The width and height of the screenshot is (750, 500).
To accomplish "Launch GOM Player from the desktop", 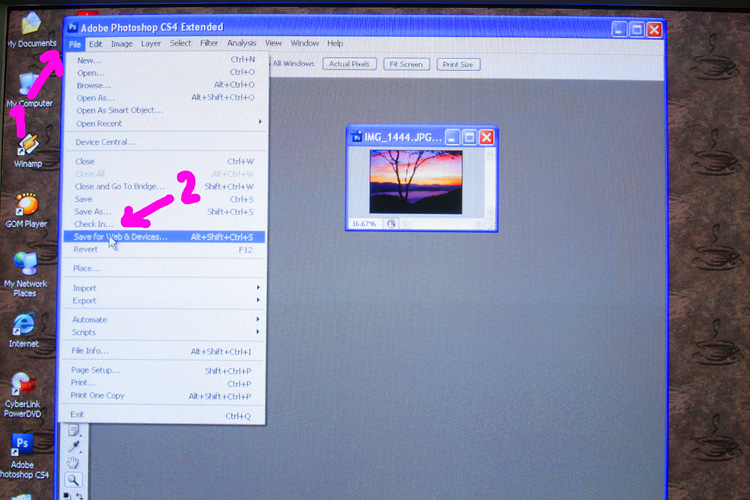I will (x=26, y=211).
